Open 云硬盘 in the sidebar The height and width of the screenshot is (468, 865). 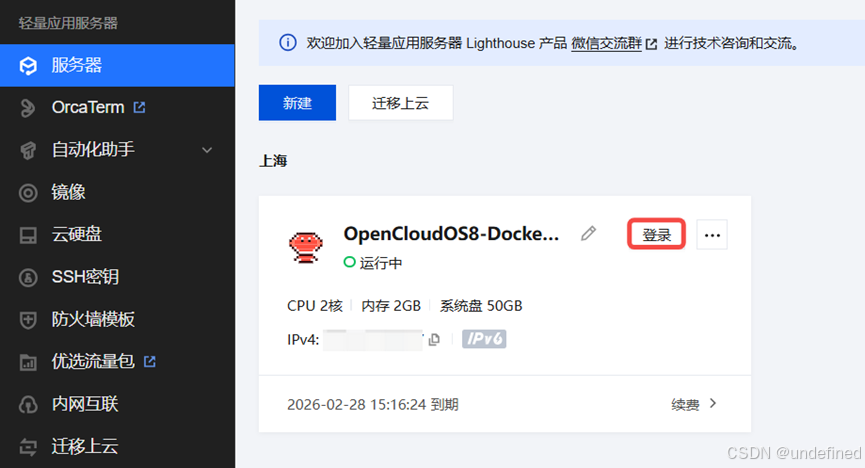pyautogui.click(x=117, y=235)
